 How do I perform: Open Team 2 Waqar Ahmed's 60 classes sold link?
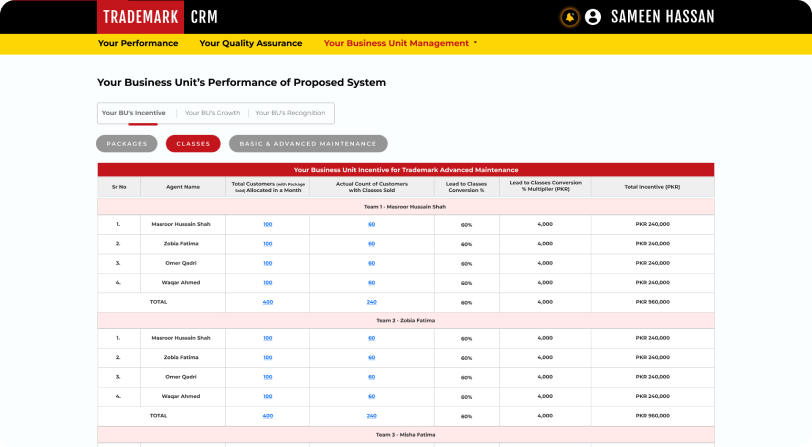coord(371,396)
